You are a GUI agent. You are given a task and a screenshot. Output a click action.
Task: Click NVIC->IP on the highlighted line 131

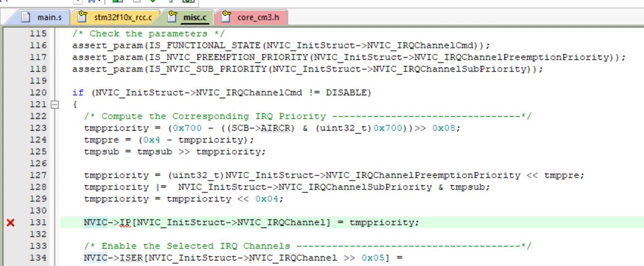point(107,222)
